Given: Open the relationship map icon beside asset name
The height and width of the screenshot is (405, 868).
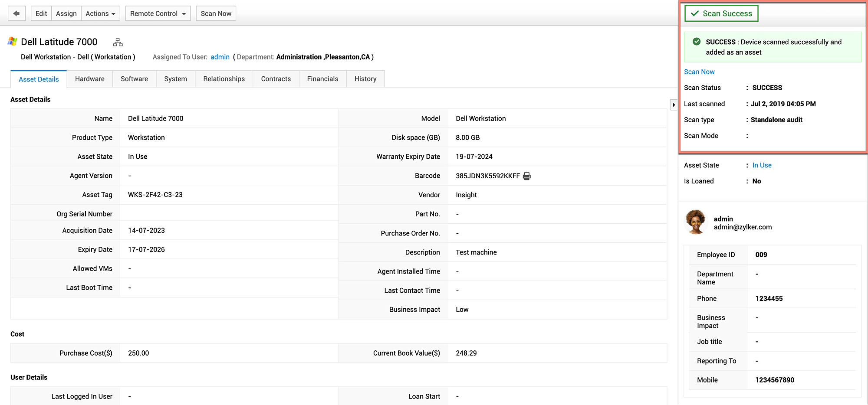Looking at the screenshot, I should click(118, 42).
